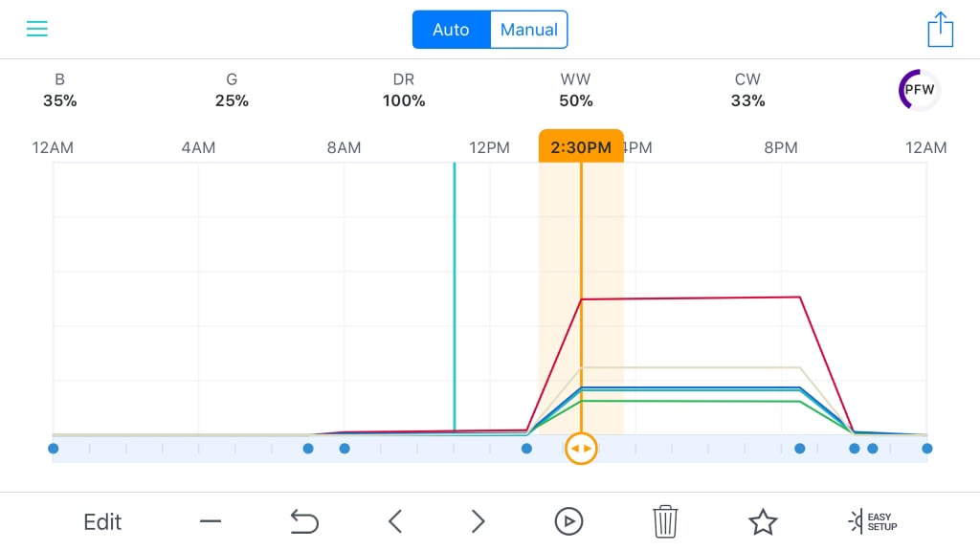Open the hamburger navigation menu
This screenshot has width=980, height=551.
[36, 28]
